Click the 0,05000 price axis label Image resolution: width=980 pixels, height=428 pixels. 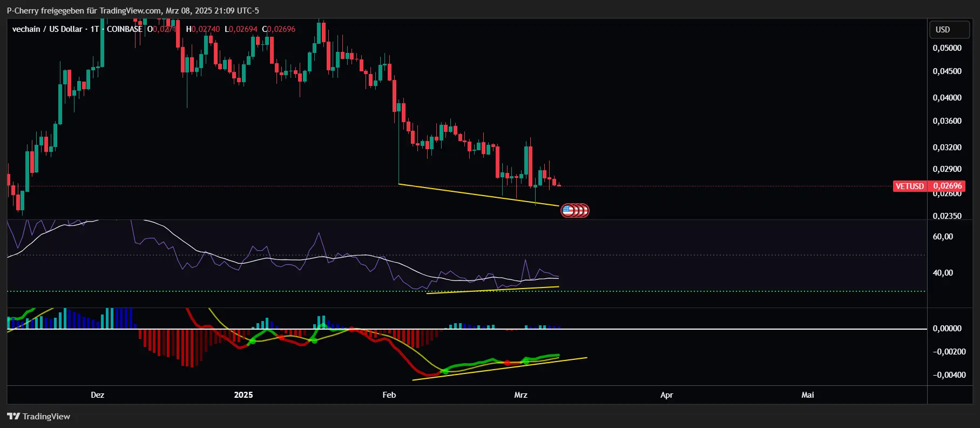[947, 48]
